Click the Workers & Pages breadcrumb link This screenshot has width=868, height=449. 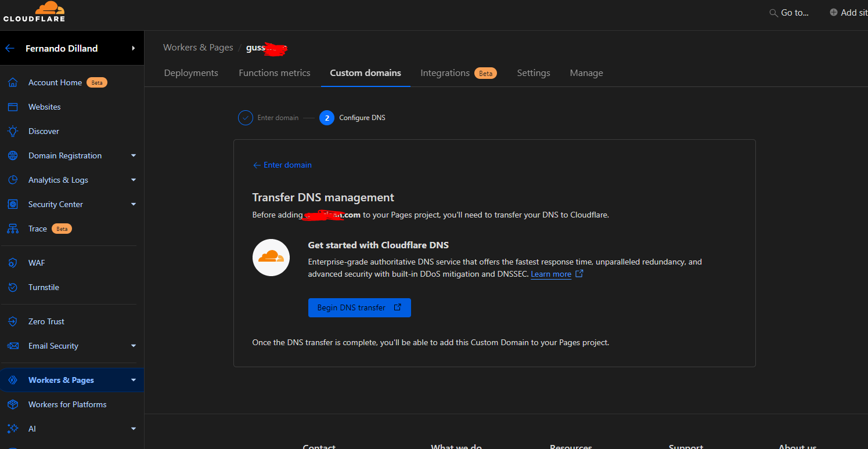pos(198,48)
